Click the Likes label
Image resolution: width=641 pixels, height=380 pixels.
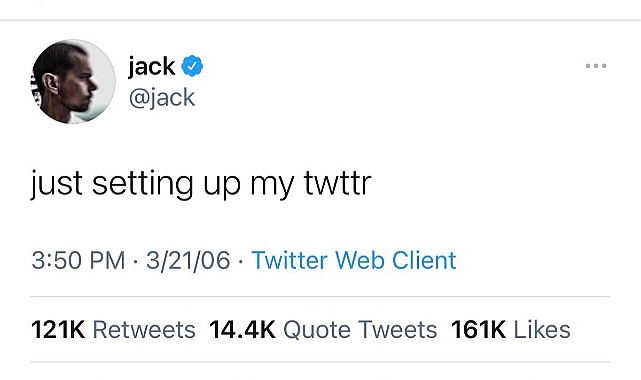(542, 330)
